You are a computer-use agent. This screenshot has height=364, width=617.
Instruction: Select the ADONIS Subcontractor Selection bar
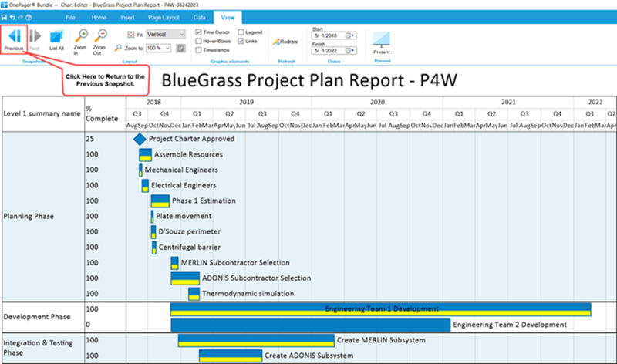185,278
